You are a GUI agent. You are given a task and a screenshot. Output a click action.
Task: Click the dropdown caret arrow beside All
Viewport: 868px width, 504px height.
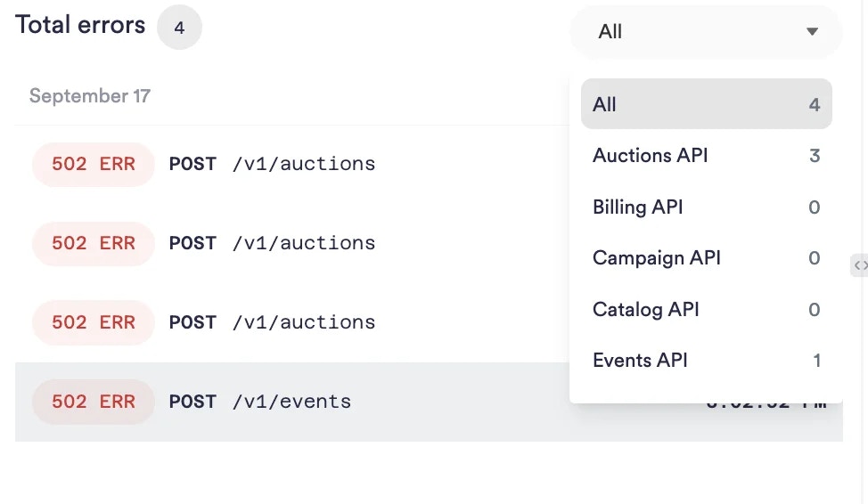(812, 32)
